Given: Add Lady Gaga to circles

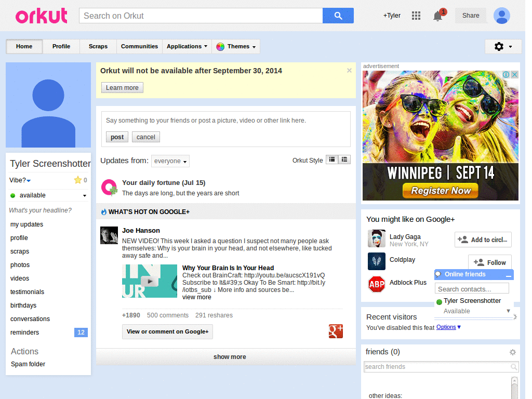Looking at the screenshot, I should [x=483, y=240].
